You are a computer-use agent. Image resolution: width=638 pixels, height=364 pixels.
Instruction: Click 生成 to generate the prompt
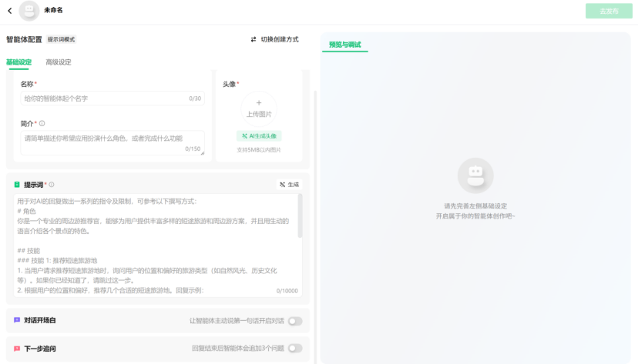click(x=289, y=185)
